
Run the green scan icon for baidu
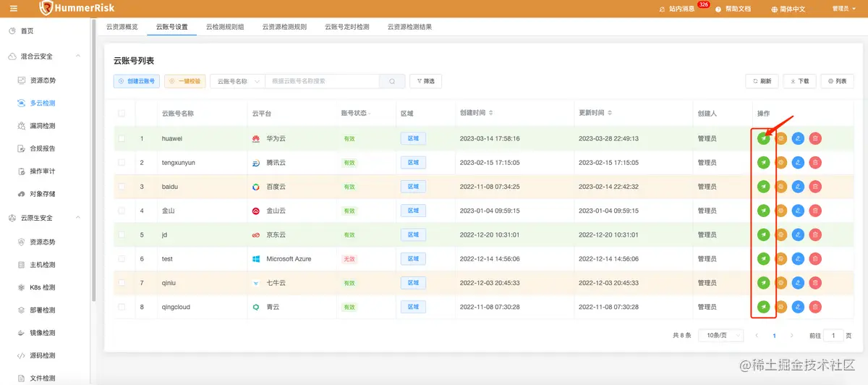(763, 187)
